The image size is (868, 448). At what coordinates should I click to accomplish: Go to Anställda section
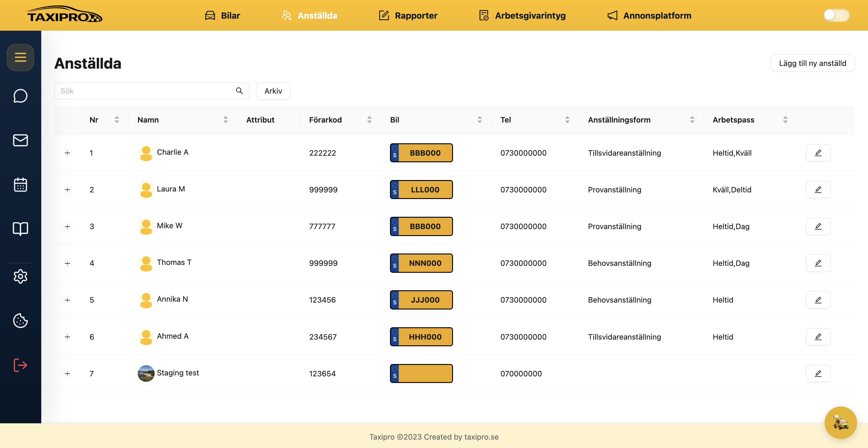(x=309, y=15)
